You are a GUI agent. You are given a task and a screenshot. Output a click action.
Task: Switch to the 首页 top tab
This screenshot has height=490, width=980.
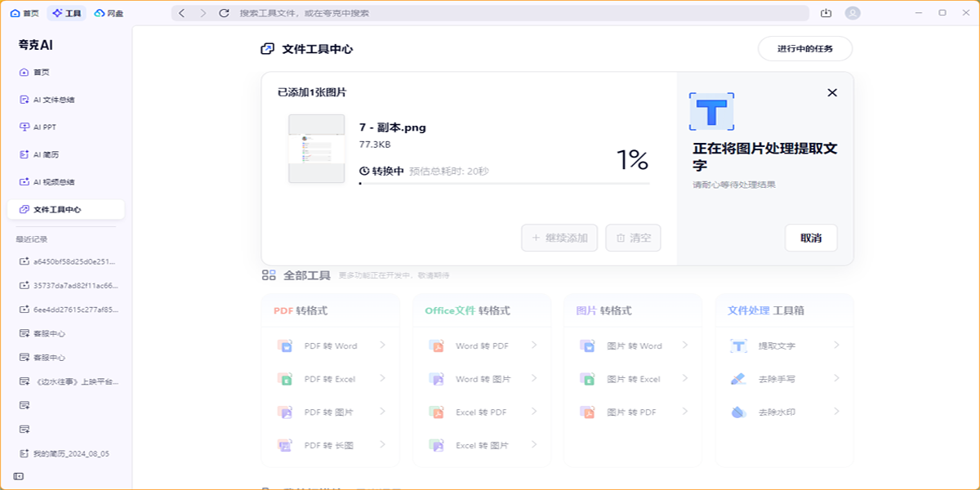[24, 13]
